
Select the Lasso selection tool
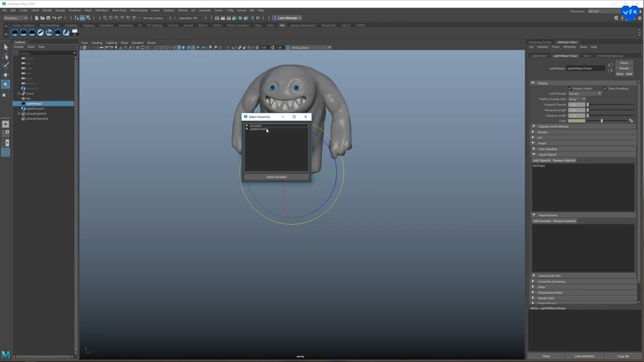pos(6,56)
